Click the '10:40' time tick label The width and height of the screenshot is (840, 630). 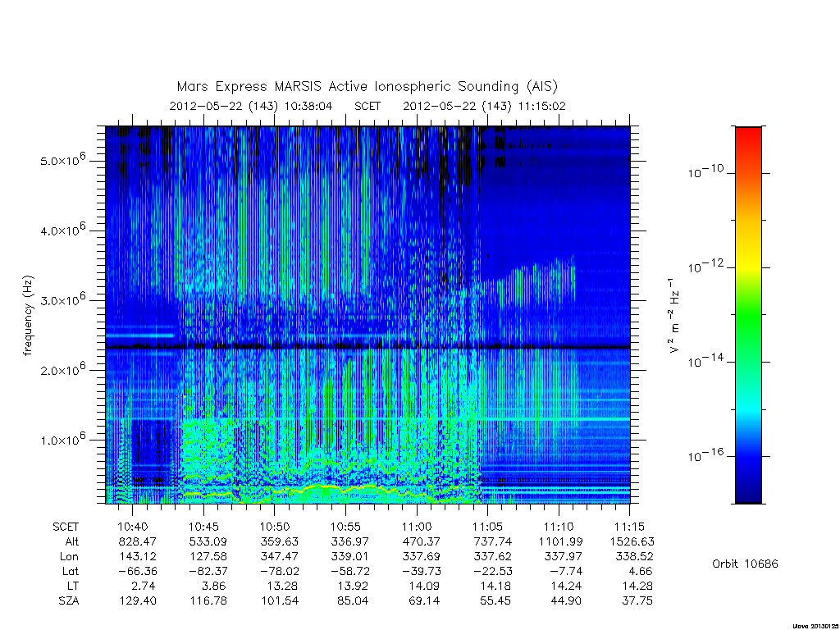[x=132, y=527]
